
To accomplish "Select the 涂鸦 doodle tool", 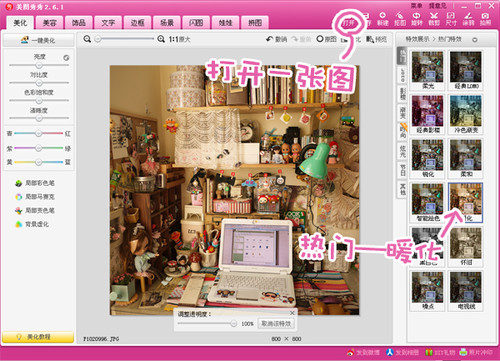I will 468,19.
